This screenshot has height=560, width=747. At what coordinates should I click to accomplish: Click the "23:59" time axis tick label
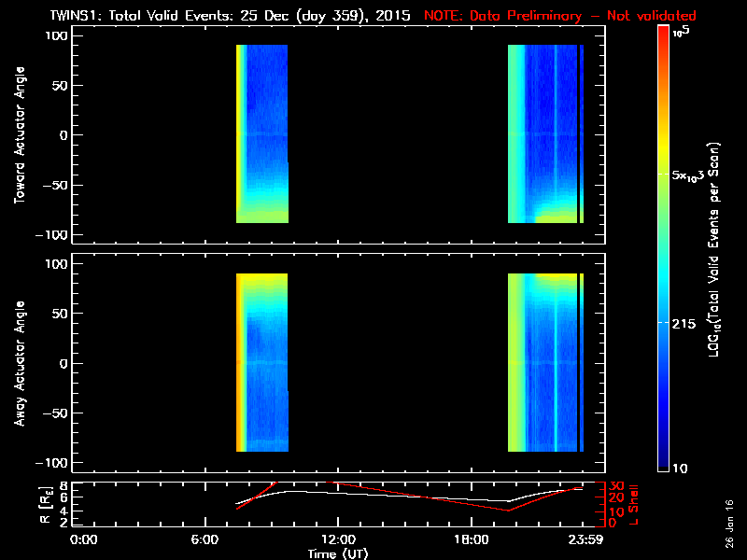coord(582,539)
